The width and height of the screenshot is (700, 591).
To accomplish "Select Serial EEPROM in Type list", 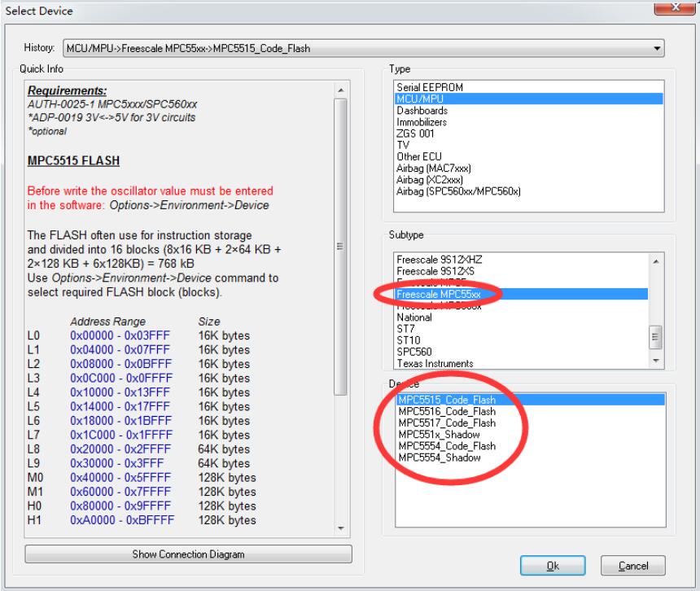I will click(528, 87).
